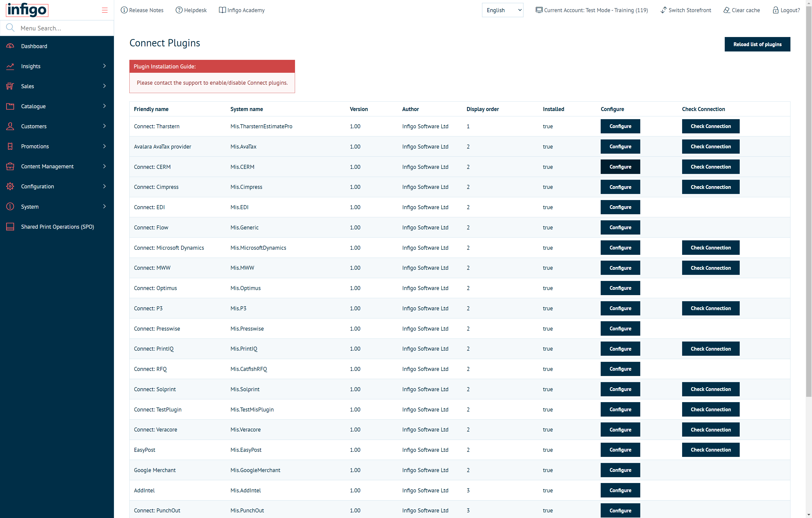Check Connection for Connect: Microsoft Dynamics

click(711, 248)
